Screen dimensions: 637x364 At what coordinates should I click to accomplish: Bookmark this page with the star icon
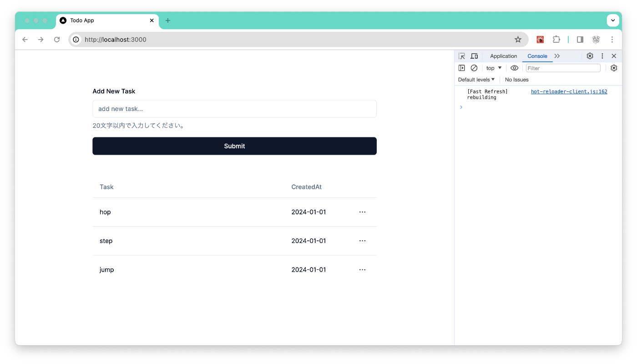[518, 40]
